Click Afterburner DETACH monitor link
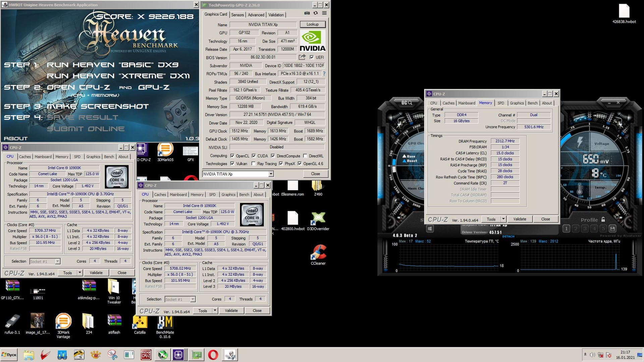Screen dimensions: 644x362 (x=508, y=236)
